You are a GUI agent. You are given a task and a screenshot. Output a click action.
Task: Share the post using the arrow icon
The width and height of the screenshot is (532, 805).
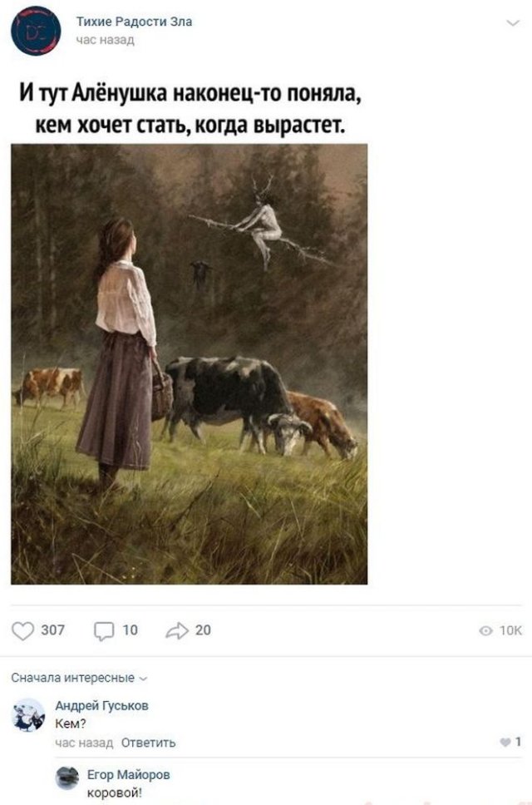click(178, 630)
